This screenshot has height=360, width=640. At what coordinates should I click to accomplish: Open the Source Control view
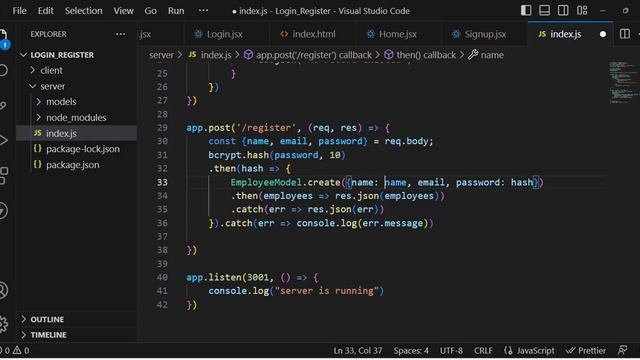[x=3, y=105]
